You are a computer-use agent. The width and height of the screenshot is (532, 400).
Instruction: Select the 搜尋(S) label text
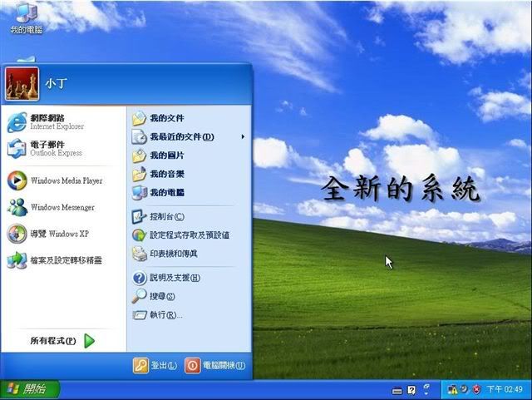tap(162, 296)
